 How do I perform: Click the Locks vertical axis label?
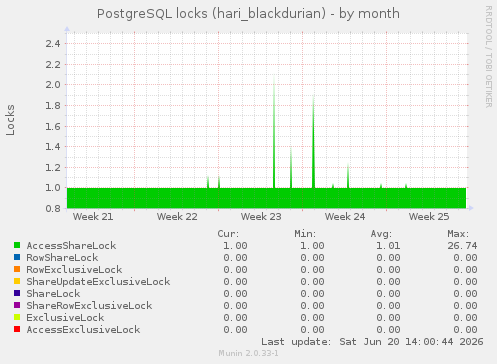(x=10, y=120)
